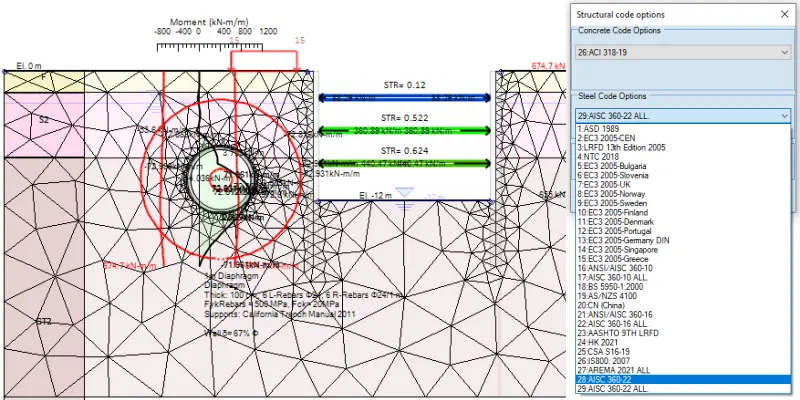Screen dimensions: 800x400
Task: Select 26:IS800: 2007
Action: (683, 361)
